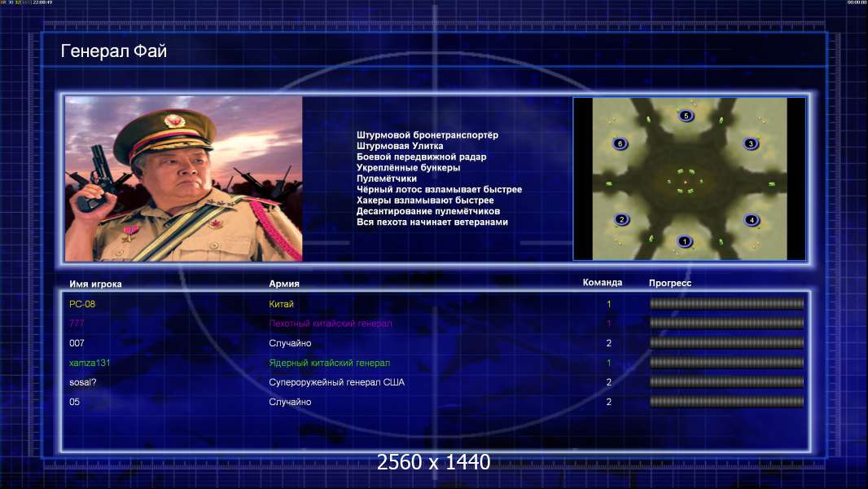This screenshot has height=489, width=868.
Task: Click start position marker 2 on the map
Action: (x=621, y=219)
